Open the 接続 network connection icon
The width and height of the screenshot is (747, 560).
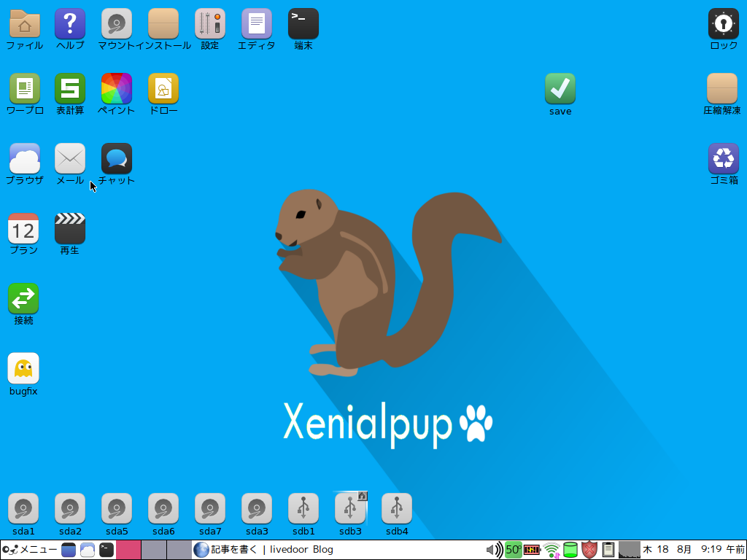click(x=23, y=298)
